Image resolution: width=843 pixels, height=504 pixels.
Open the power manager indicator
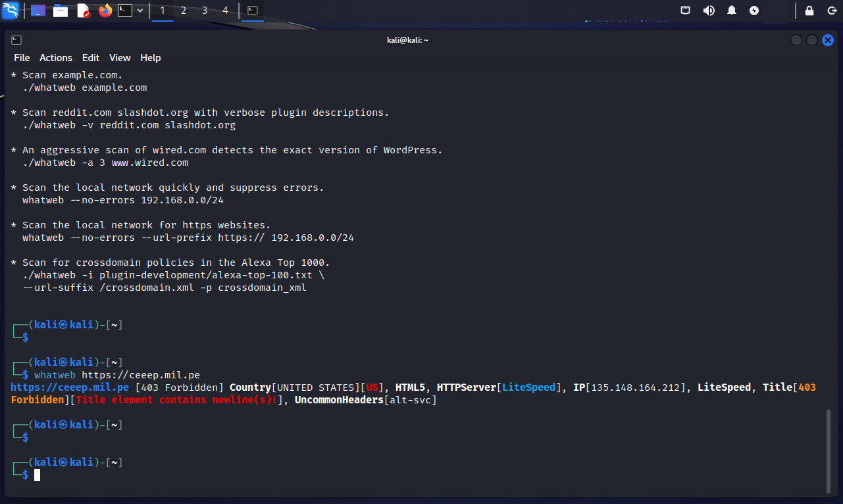click(x=754, y=11)
